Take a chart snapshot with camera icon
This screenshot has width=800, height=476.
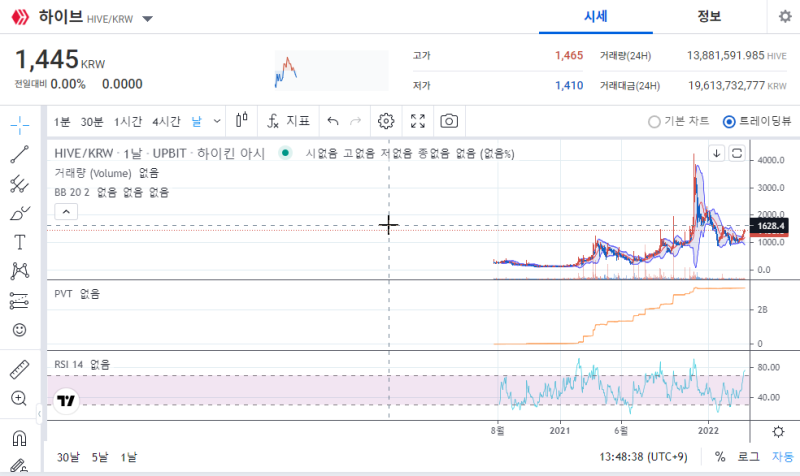click(449, 121)
